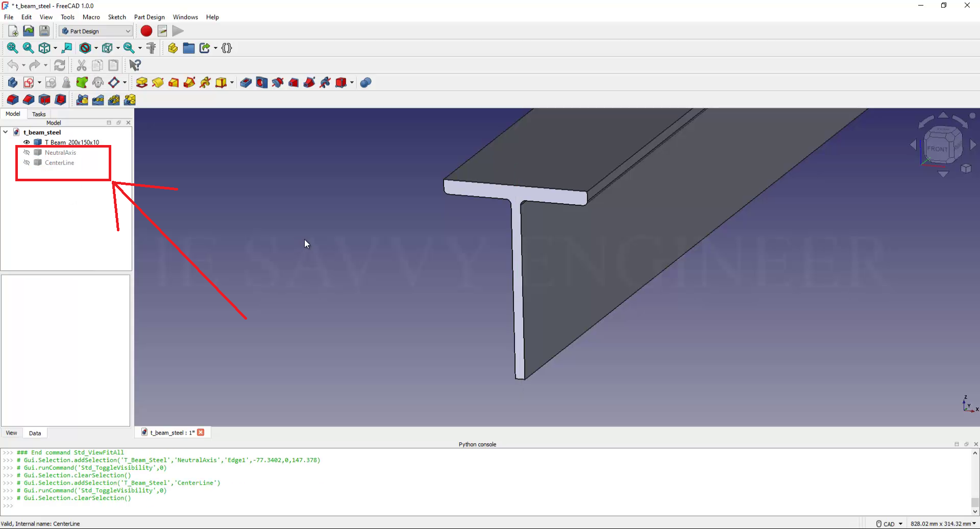Switch to the Tasks tab
Viewport: 980px width, 529px height.
pos(39,114)
